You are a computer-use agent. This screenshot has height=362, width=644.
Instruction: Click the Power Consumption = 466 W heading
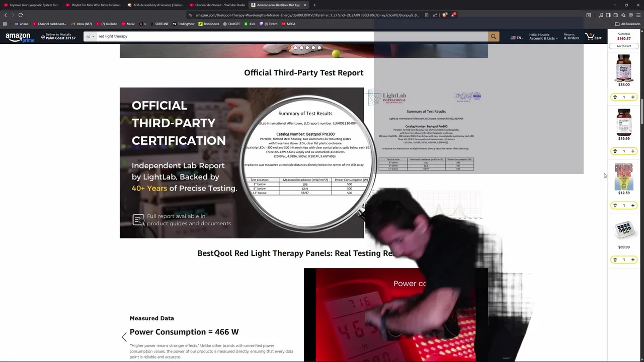click(184, 332)
